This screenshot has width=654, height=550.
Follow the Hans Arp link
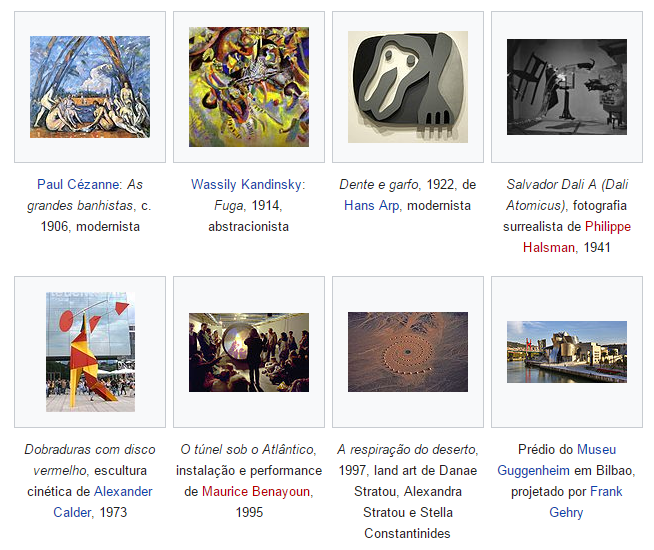tap(371, 205)
